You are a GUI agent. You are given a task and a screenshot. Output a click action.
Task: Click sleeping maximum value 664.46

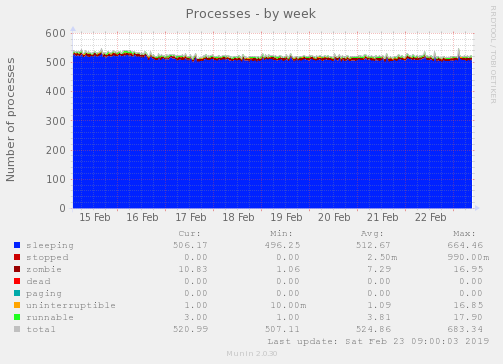pos(465,245)
